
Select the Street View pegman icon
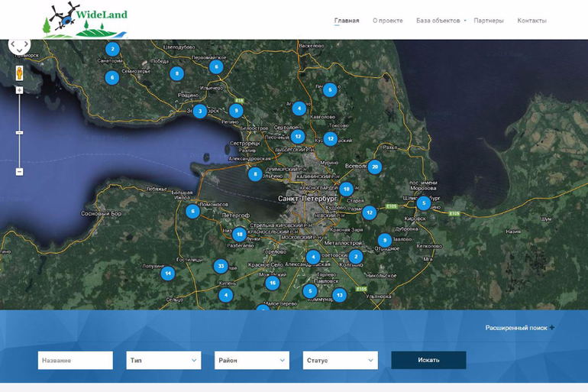20,73
